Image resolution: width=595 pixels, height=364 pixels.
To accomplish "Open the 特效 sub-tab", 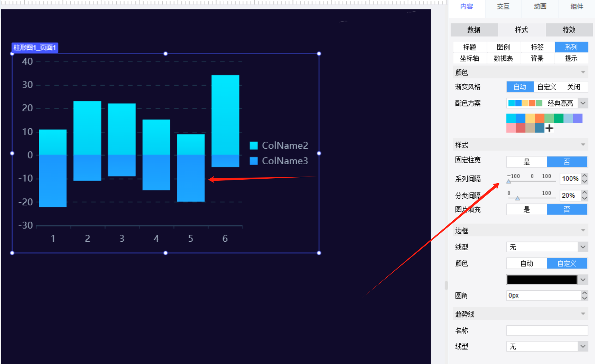I will tap(569, 30).
